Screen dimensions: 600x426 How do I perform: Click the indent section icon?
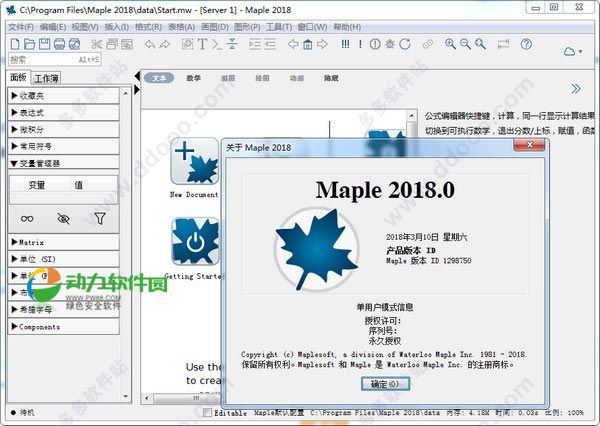255,44
